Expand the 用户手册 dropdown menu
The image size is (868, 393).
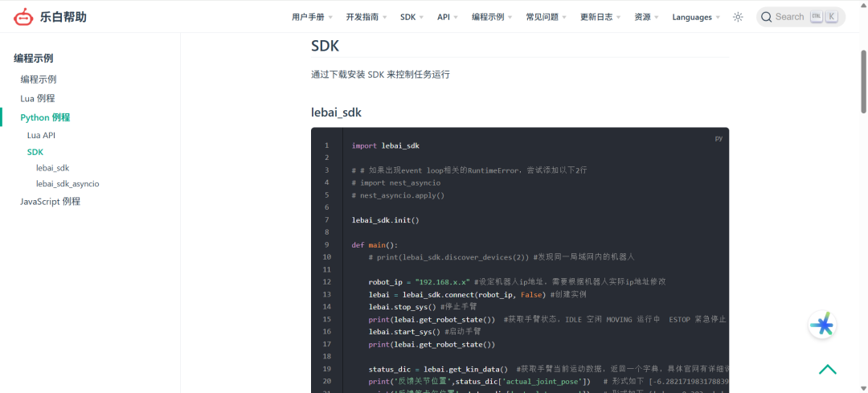coord(313,17)
